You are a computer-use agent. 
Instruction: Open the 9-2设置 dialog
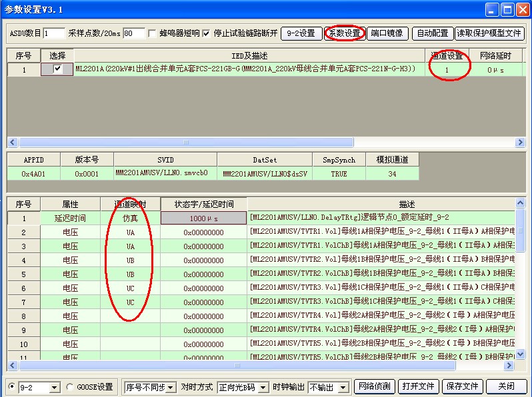click(x=301, y=33)
